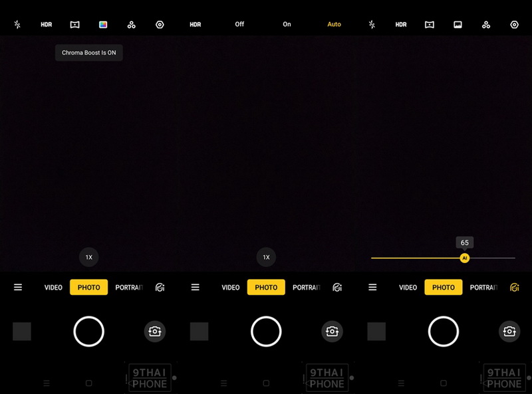Select PHOTO mode in the HDR options screen

(267, 287)
